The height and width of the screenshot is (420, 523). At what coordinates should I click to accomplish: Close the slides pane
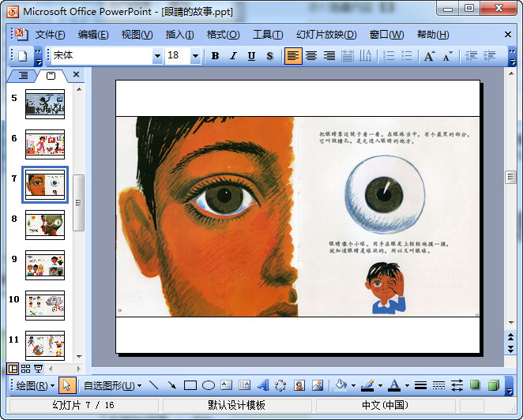76,74
